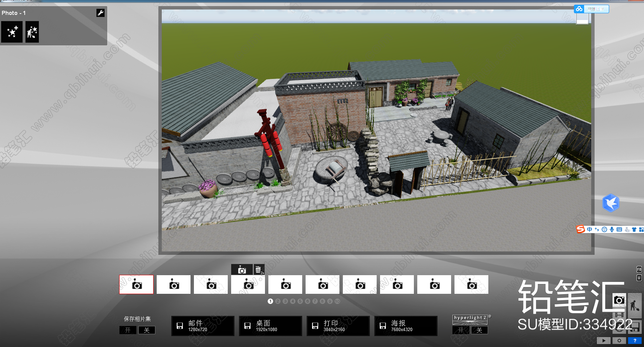The width and height of the screenshot is (644, 347).
Task: Turn hyperlight 2 off (关)
Action: 480,330
